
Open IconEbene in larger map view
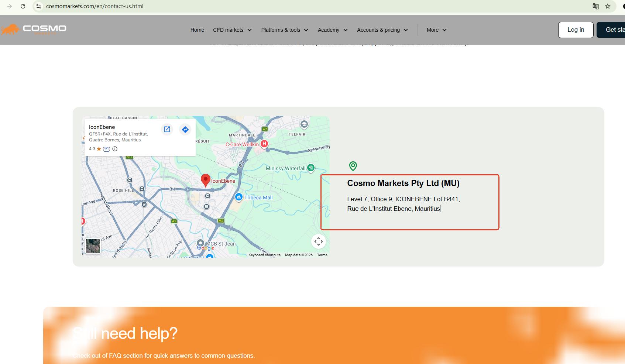point(167,129)
